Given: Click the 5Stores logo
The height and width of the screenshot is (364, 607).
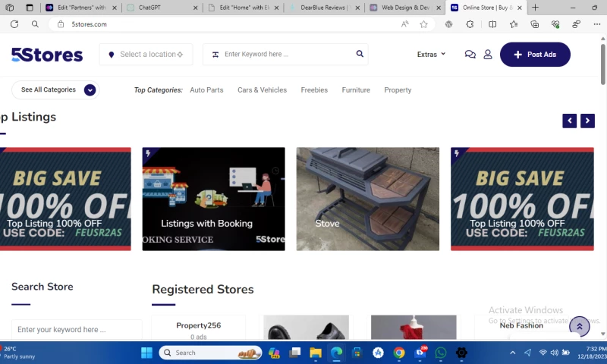Looking at the screenshot, I should pyautogui.click(x=47, y=55).
